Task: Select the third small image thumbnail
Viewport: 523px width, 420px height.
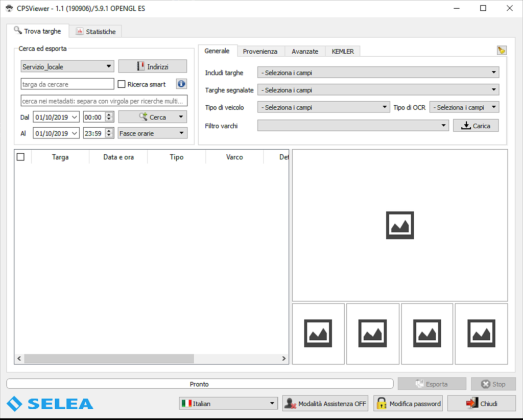Action: [427, 334]
